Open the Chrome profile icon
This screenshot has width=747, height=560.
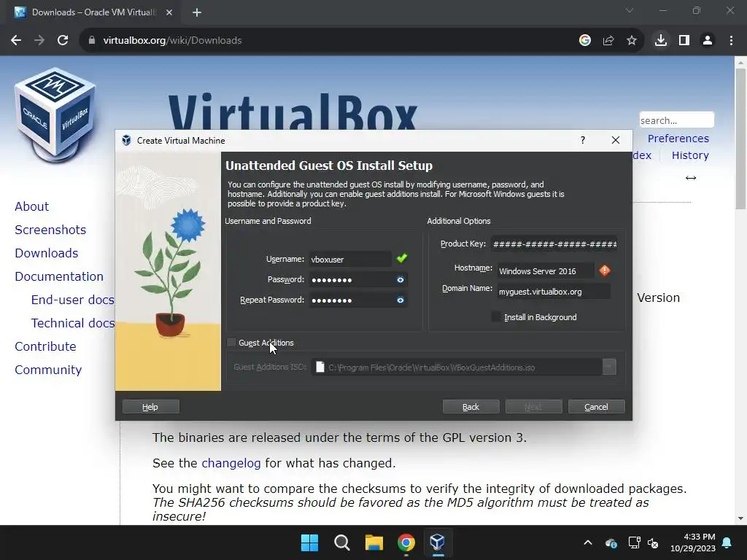pos(708,41)
